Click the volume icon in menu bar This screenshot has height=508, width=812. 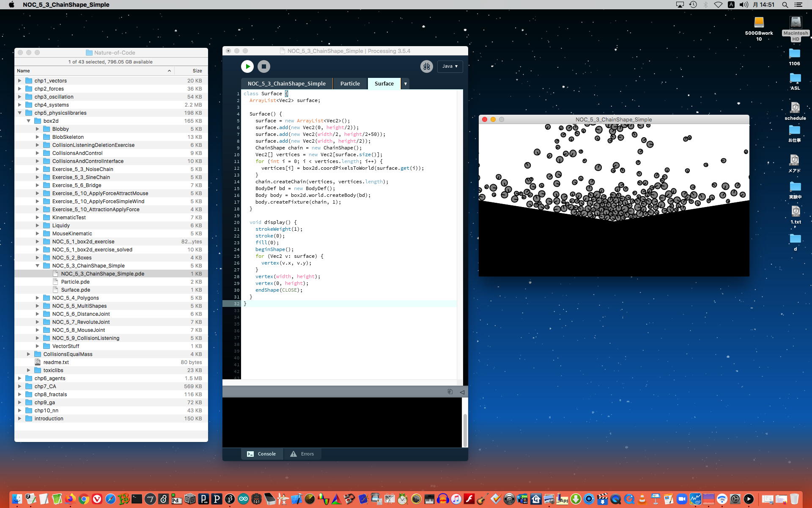coord(743,5)
